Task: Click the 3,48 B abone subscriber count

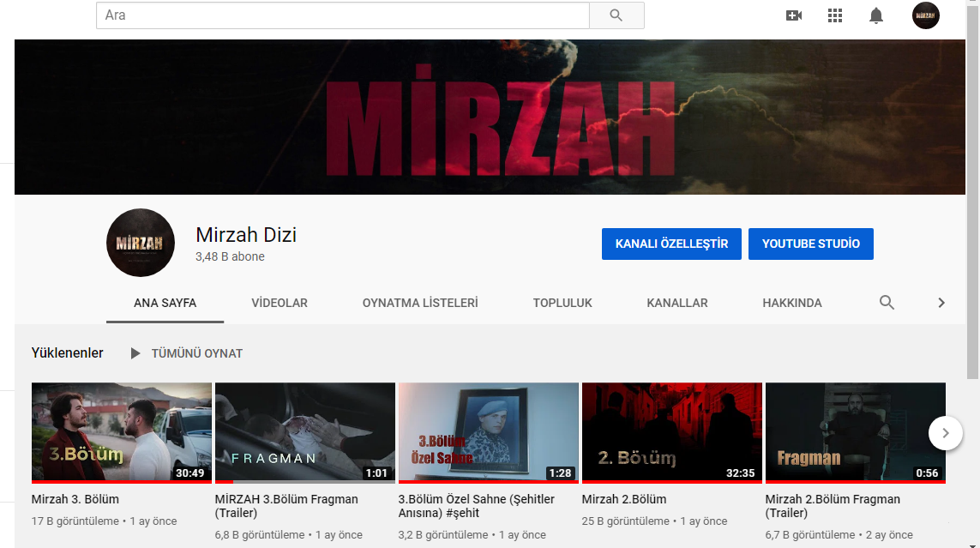Action: [230, 256]
